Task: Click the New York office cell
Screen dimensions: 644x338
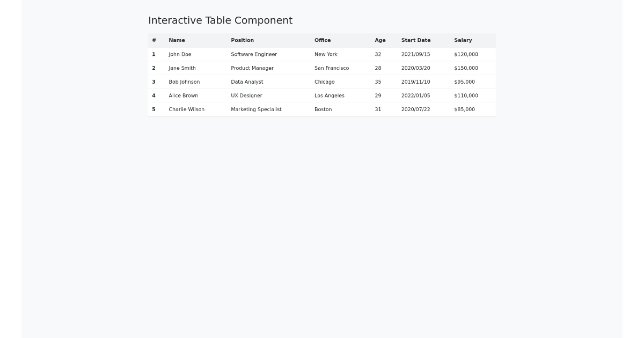Action: pos(341,54)
